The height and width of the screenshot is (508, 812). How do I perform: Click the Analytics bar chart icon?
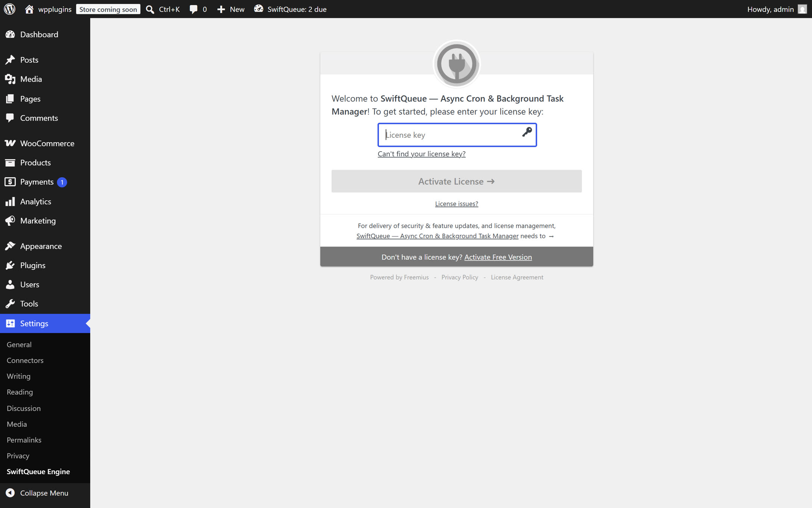10,201
